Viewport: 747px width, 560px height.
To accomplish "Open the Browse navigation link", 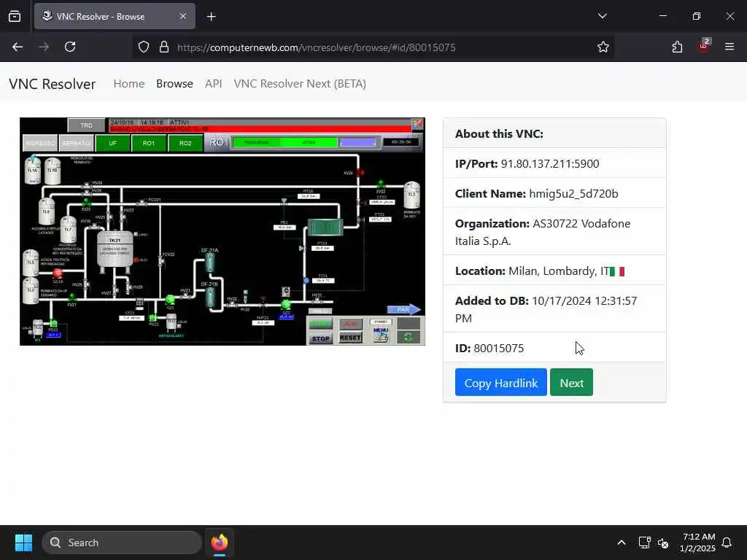I will (174, 84).
